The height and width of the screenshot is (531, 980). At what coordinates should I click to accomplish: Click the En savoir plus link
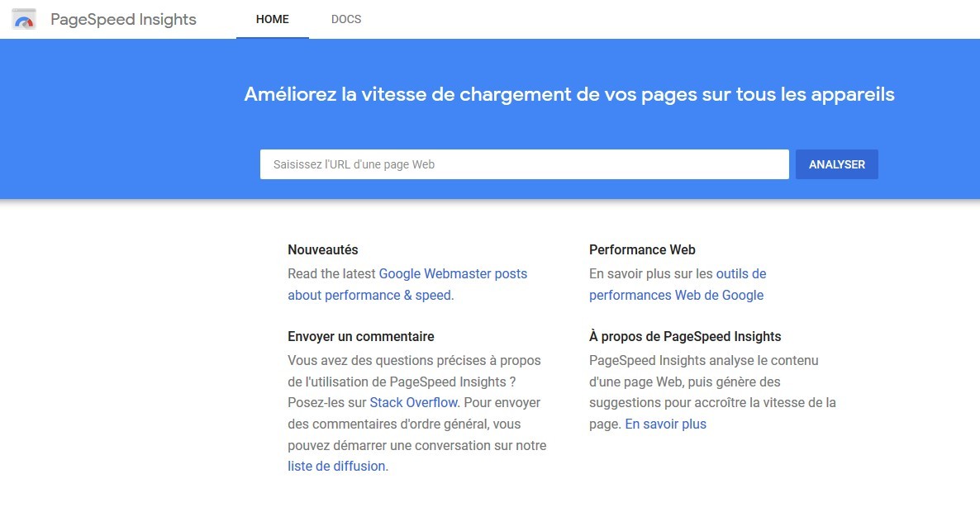(665, 424)
